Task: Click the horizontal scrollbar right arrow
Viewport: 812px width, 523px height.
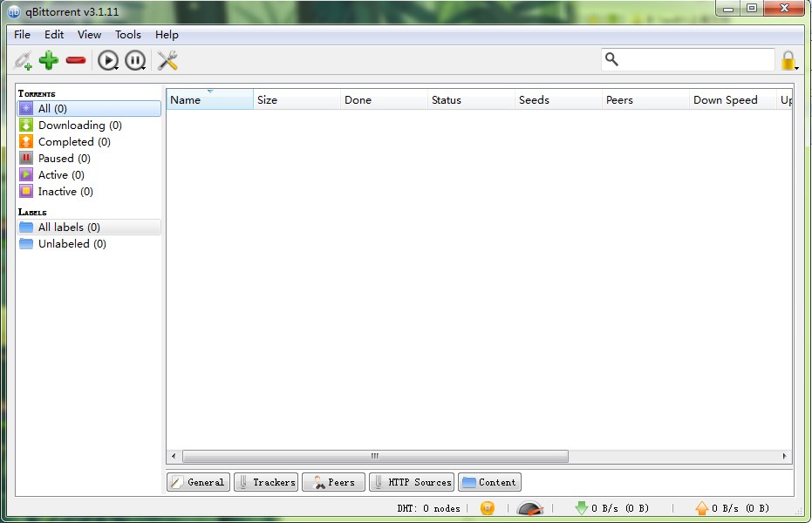Action: (785, 456)
